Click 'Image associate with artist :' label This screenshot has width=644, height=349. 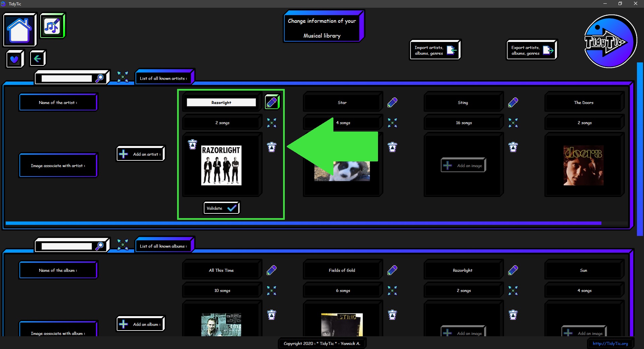tap(58, 165)
